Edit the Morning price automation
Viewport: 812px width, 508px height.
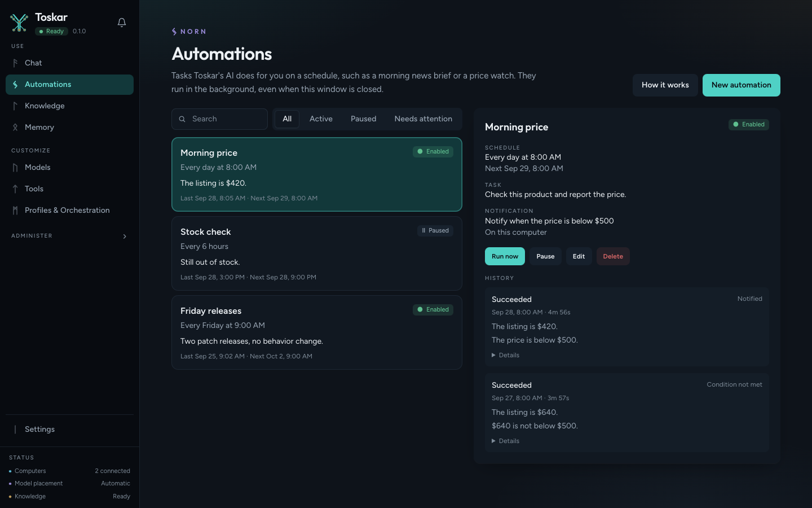coord(579,256)
